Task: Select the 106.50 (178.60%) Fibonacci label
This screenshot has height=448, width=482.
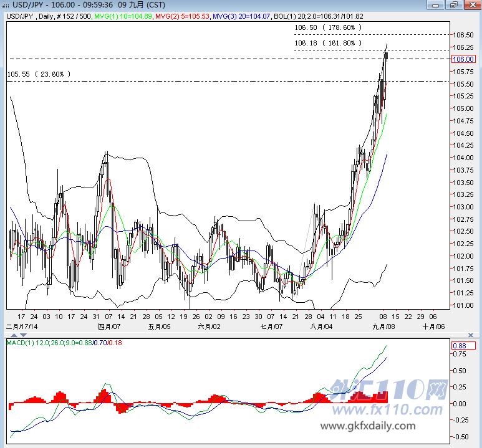Action: (328, 27)
